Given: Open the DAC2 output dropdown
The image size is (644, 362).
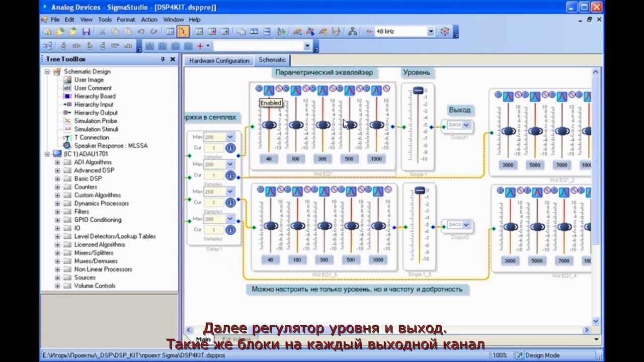Looking at the screenshot, I should [466, 225].
